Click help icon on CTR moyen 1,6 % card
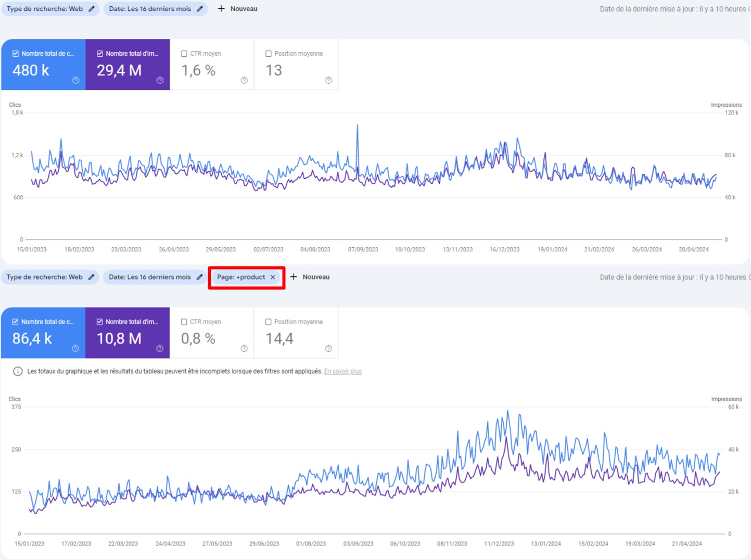Viewport: 751px width, 560px height. (245, 80)
